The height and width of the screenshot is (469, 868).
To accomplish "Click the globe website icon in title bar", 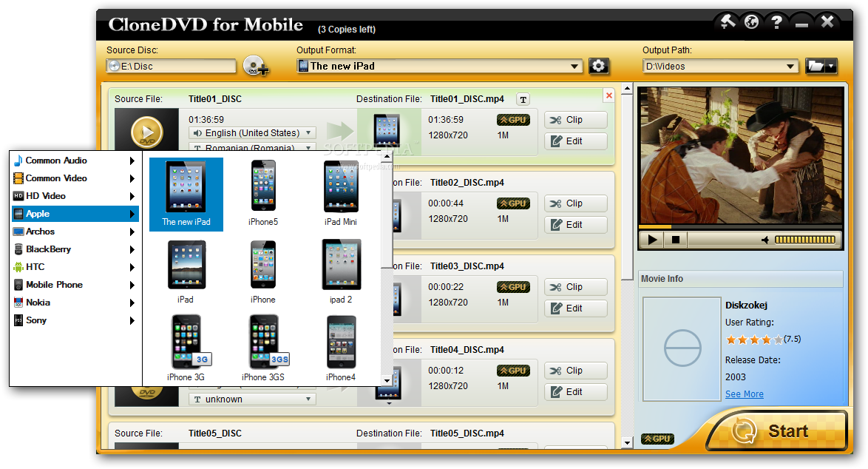I will pyautogui.click(x=751, y=22).
